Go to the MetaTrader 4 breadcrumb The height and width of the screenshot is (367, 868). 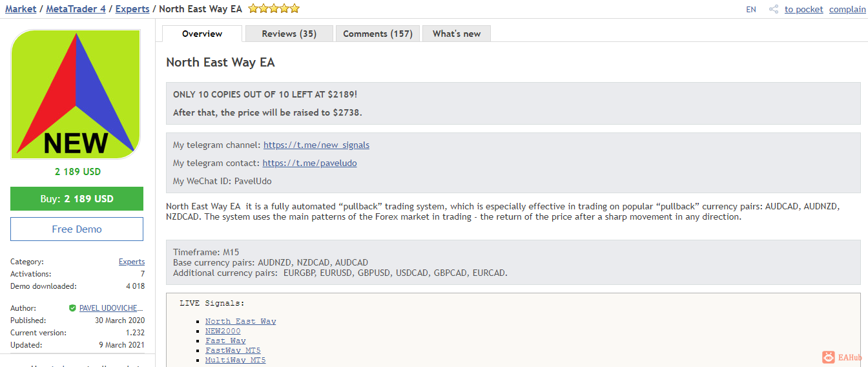point(76,9)
